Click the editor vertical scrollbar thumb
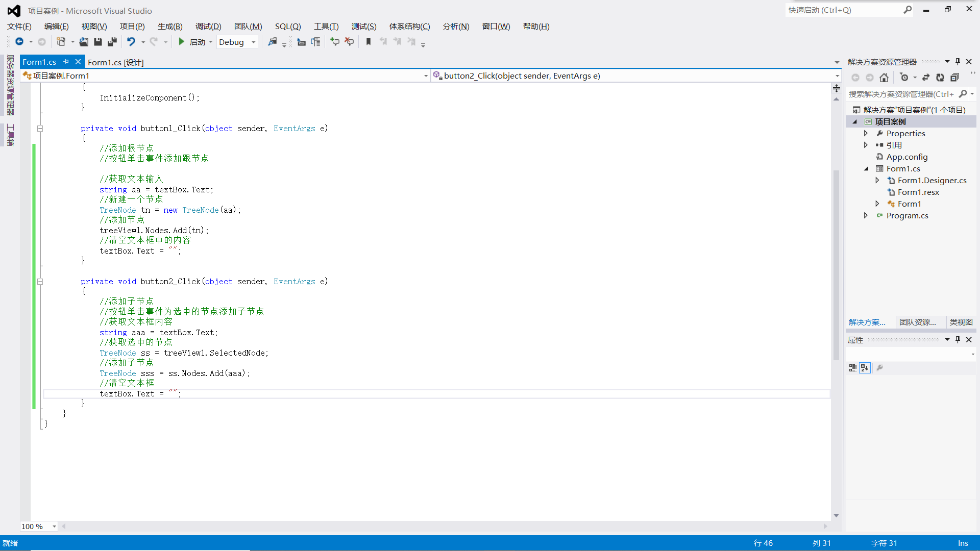The height and width of the screenshot is (551, 980). click(836, 265)
